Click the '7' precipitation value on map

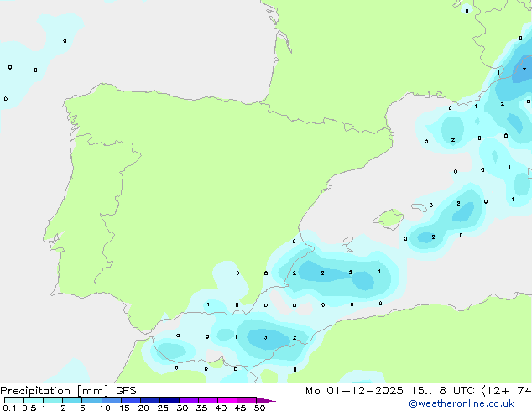pos(524,70)
